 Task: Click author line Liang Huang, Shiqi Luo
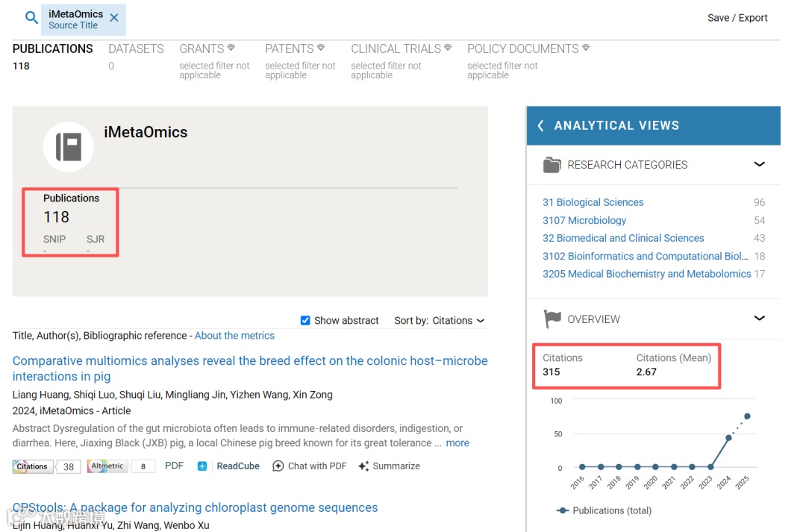(x=172, y=395)
